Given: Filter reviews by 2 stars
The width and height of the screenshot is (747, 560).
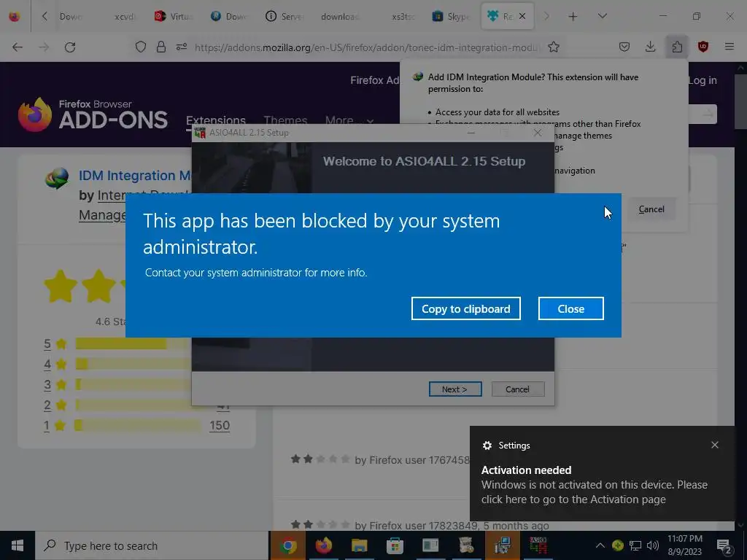Looking at the screenshot, I should click(x=47, y=405).
